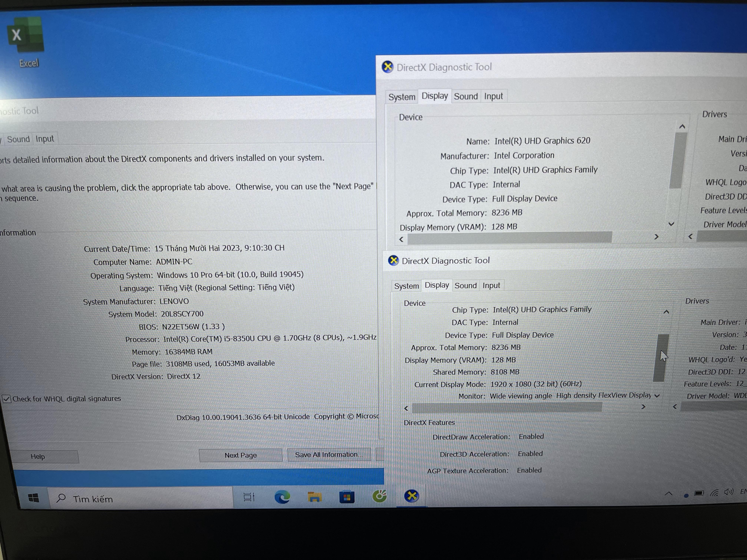Switch to System tab in lower DirectX window

click(406, 286)
